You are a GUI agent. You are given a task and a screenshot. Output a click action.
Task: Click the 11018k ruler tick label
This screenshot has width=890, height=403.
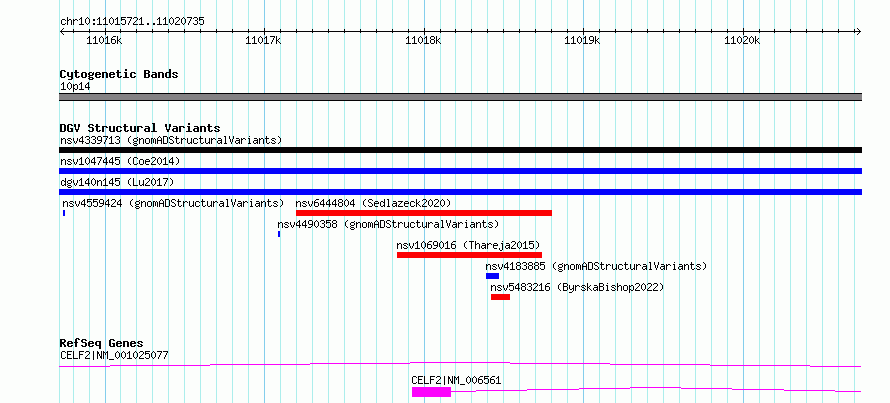pos(423,40)
